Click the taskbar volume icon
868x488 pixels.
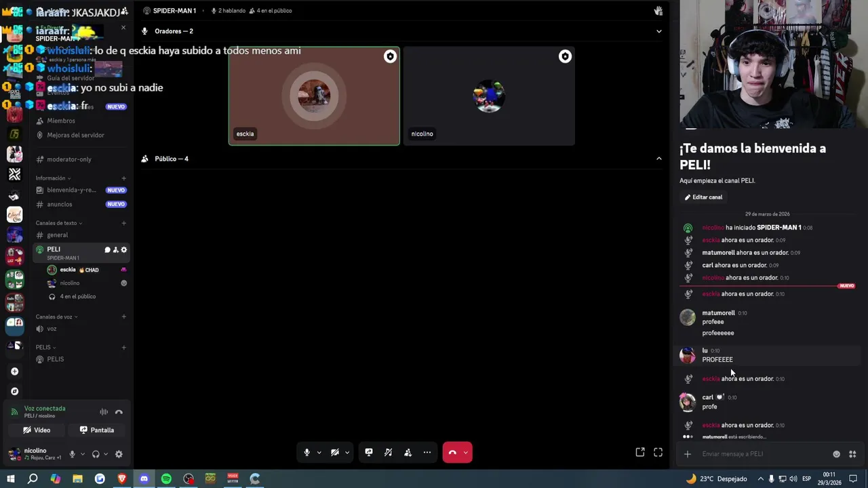point(793,479)
